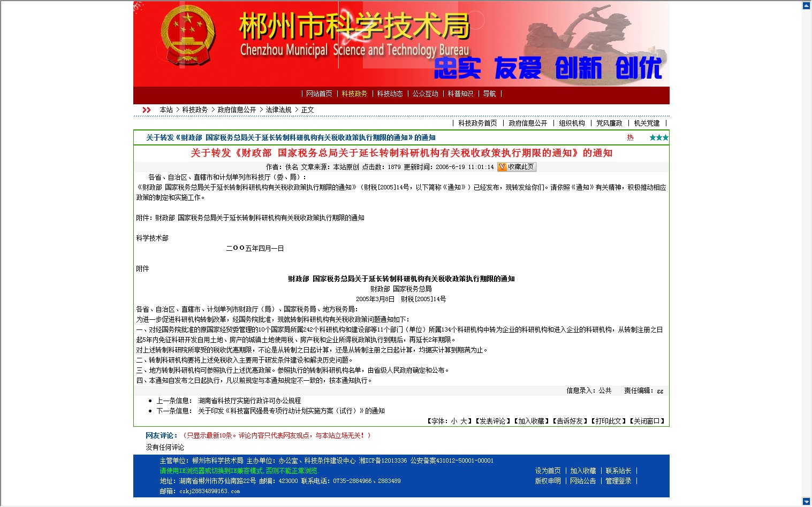Click the 没有任何评论 text

(165, 447)
